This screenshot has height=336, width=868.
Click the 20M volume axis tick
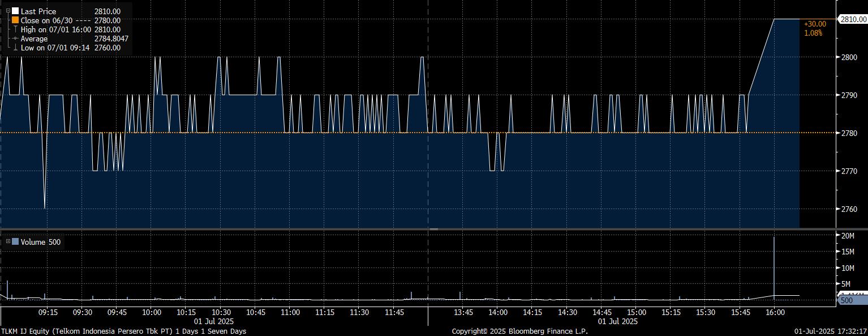(x=848, y=236)
